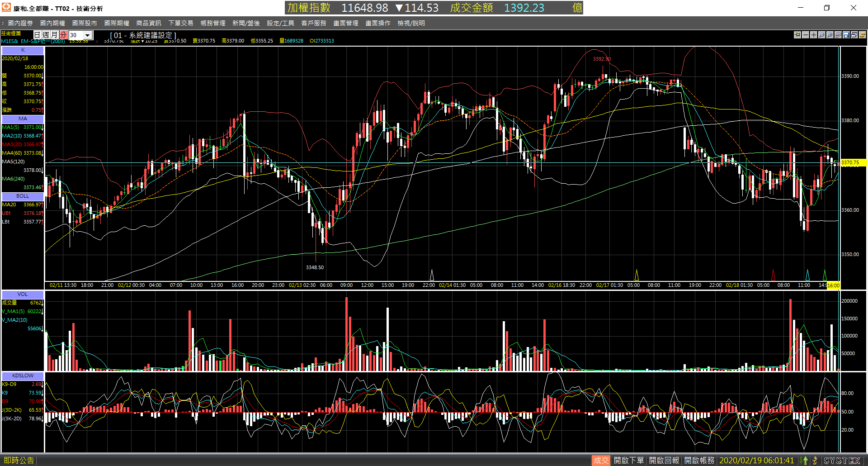Click the status bar datetime 2020/02/19 06:01:41

click(756, 461)
